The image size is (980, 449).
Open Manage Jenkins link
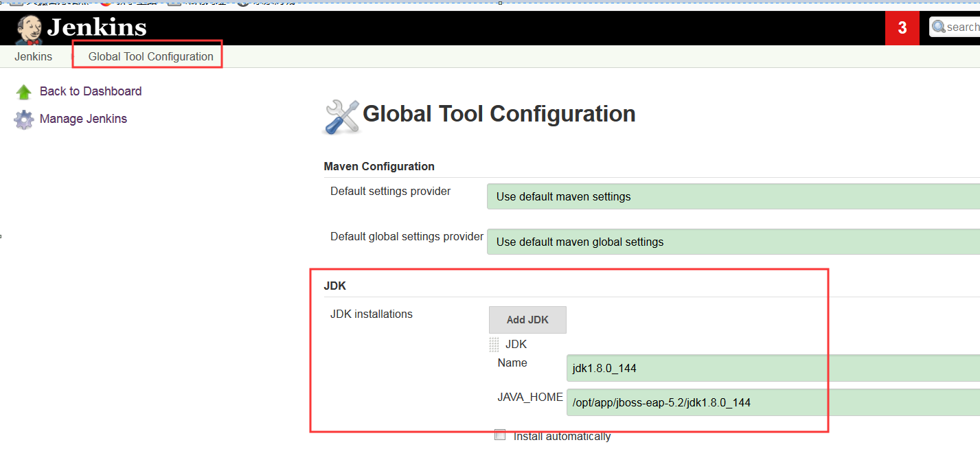point(83,119)
